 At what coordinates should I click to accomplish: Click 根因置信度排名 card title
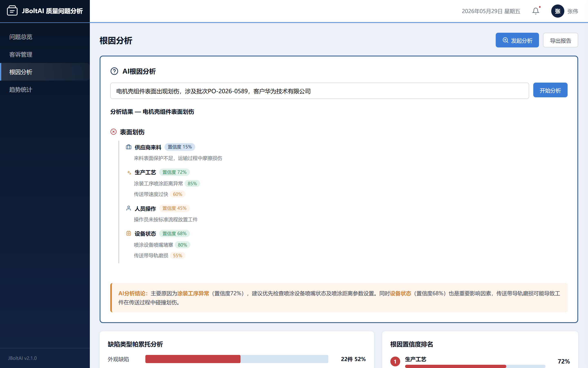(x=412, y=344)
